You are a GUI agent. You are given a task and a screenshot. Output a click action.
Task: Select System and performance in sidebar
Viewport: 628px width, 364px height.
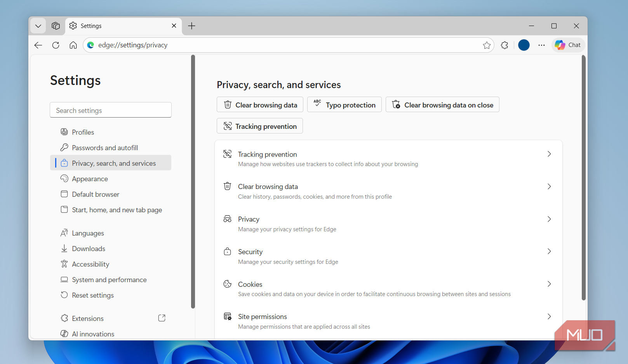[109, 280]
